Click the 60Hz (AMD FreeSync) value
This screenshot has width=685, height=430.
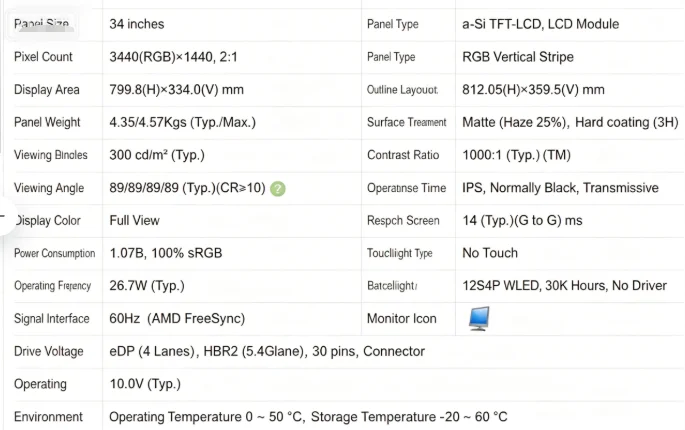tap(177, 319)
